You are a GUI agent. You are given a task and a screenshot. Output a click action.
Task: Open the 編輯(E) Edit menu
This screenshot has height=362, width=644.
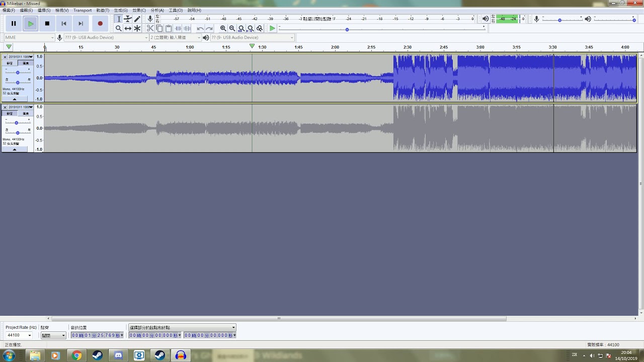pos(26,10)
